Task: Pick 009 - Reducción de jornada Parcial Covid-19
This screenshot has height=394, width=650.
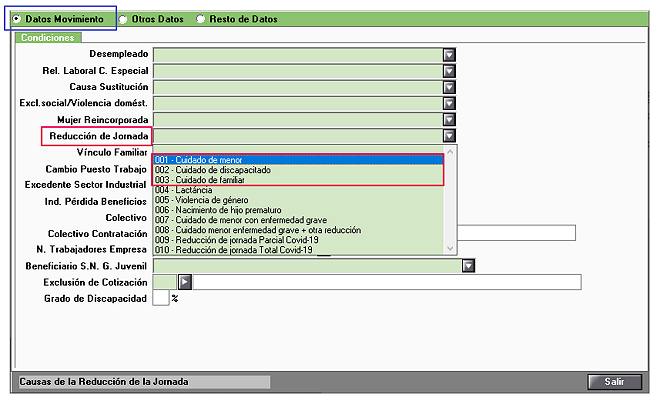Action: coord(298,240)
